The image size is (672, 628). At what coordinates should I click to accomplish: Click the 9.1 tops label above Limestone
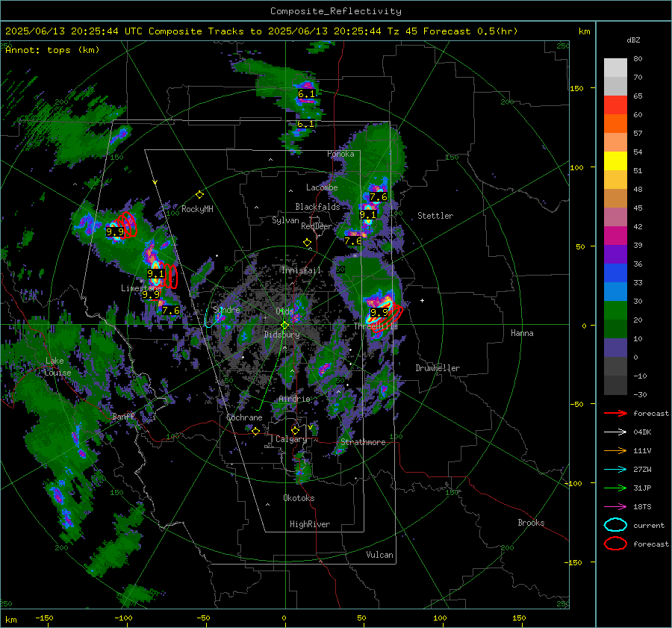[155, 273]
